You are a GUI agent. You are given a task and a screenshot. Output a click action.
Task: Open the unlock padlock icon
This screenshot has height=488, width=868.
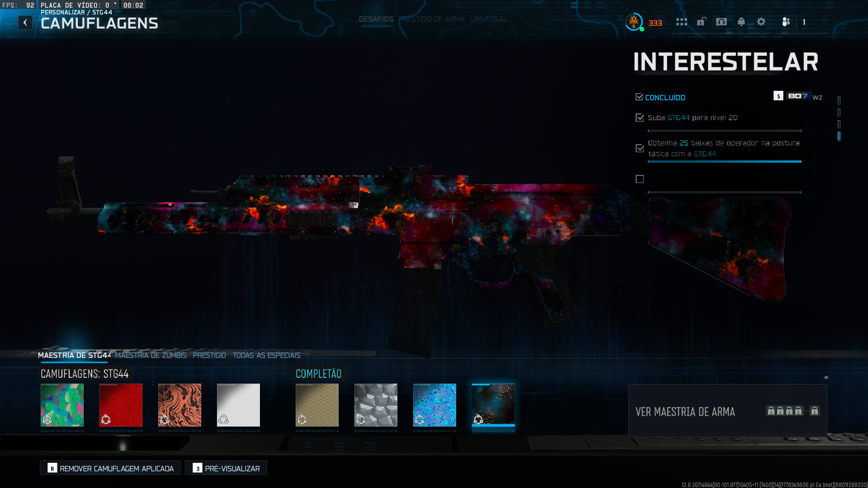point(701,22)
